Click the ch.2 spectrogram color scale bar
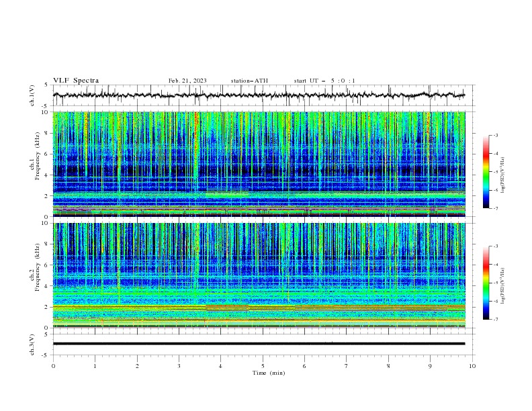Image resolution: width=532 pixels, height=411 pixels. (486, 283)
